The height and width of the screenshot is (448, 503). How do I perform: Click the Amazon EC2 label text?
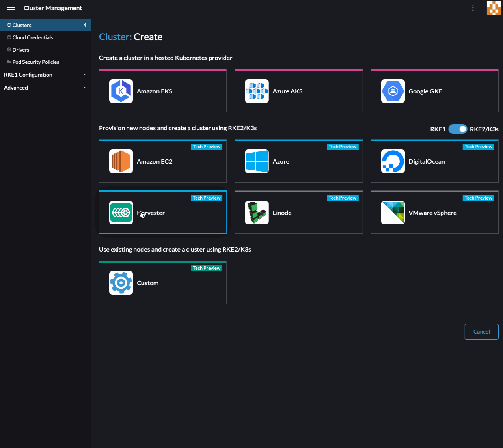coord(155,161)
